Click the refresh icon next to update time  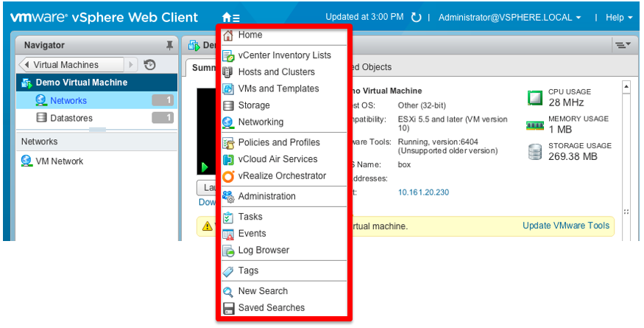click(x=416, y=18)
